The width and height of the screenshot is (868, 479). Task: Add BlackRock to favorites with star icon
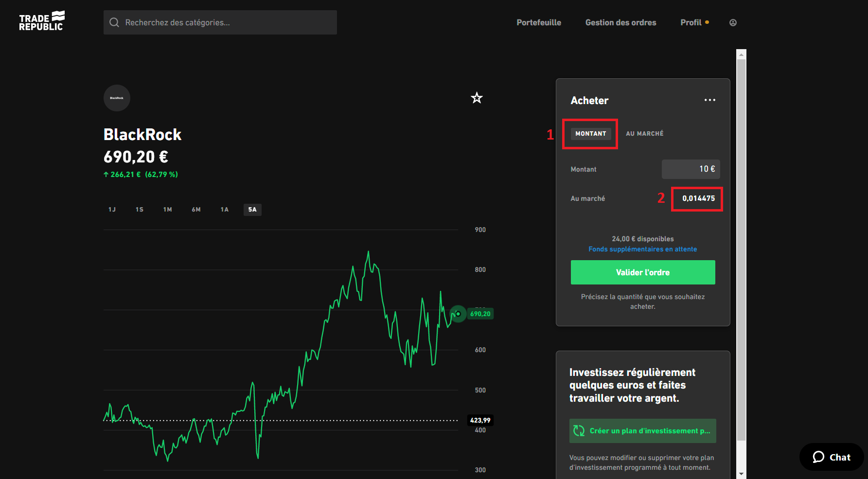(x=477, y=98)
